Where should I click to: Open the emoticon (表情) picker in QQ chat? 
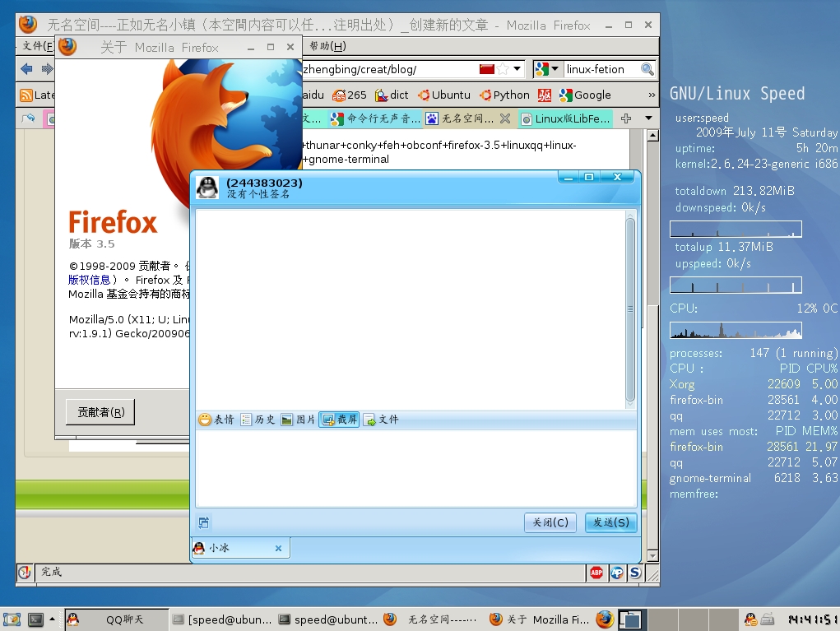tap(216, 420)
